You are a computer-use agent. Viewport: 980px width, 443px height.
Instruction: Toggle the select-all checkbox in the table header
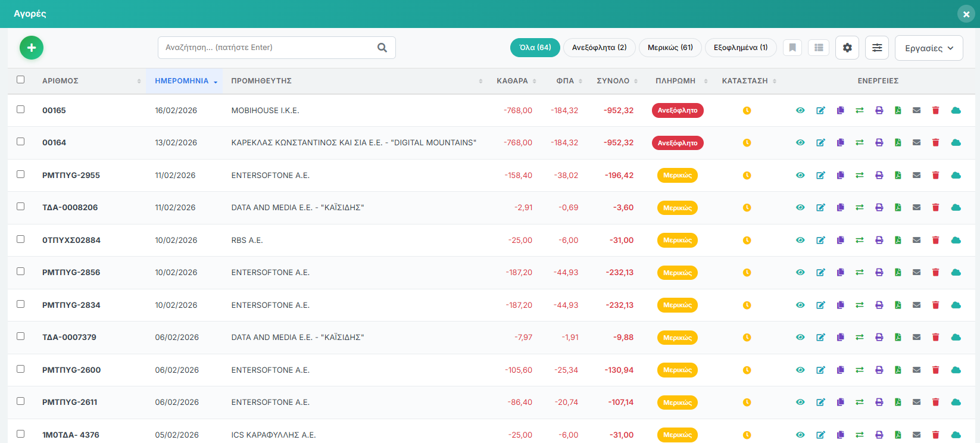coord(21,80)
